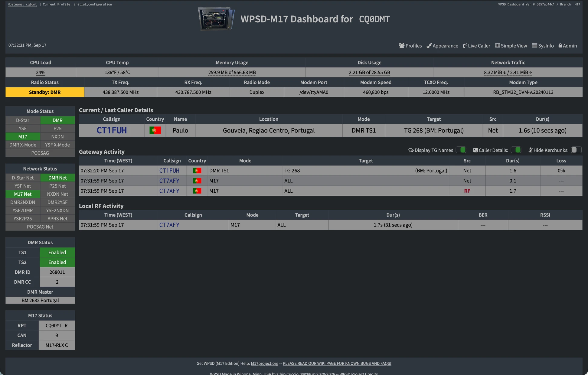
Task: Open the wiki page for known bugs link
Action: coord(337,364)
